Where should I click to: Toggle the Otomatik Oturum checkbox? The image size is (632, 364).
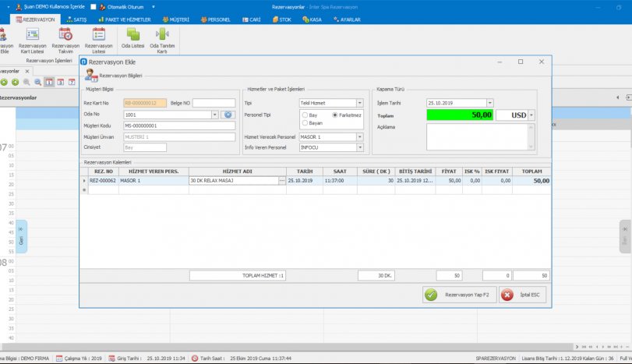click(x=94, y=7)
